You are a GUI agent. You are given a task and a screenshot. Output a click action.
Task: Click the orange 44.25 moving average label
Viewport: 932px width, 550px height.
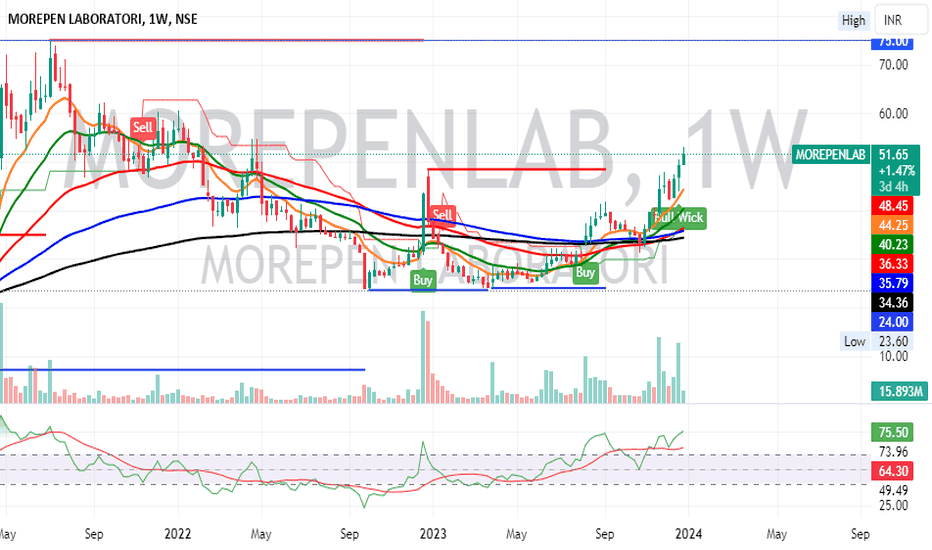pyautogui.click(x=893, y=225)
